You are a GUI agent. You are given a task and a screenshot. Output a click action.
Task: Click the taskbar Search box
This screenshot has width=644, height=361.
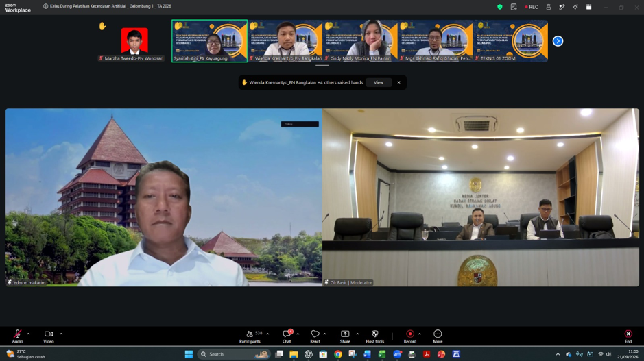click(x=234, y=354)
